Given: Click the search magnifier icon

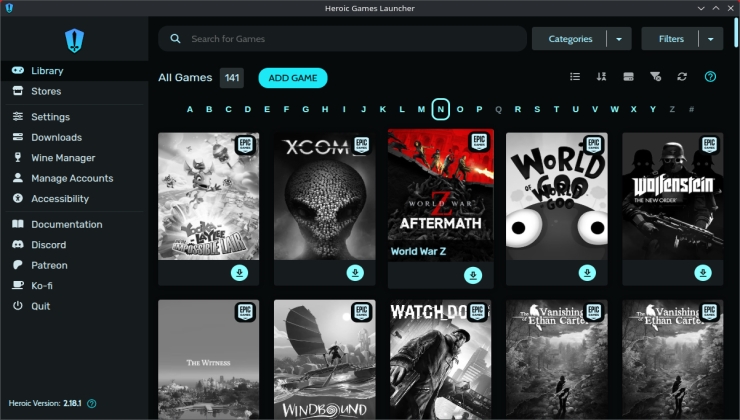Looking at the screenshot, I should pyautogui.click(x=175, y=39).
